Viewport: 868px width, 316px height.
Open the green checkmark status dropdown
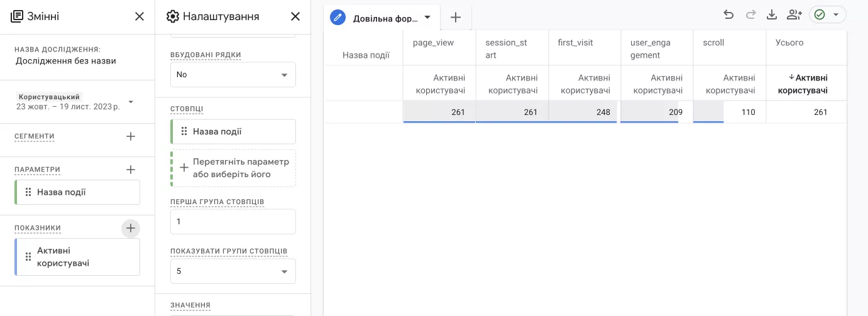(x=827, y=15)
